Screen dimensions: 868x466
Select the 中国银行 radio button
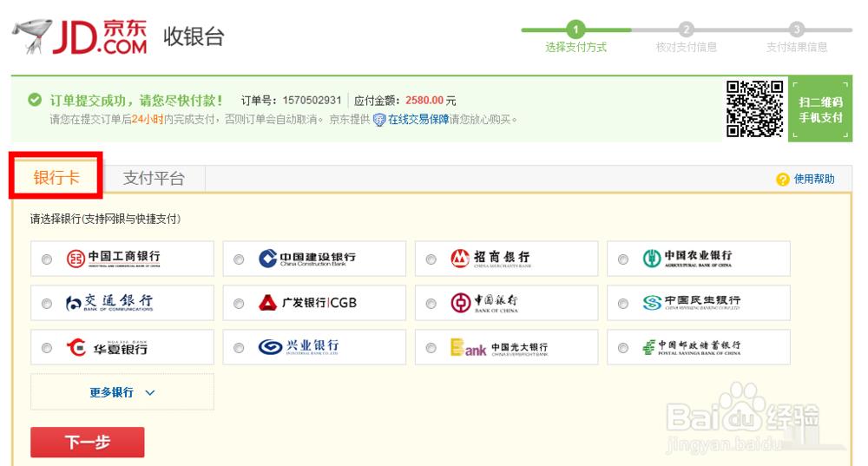[x=431, y=304]
